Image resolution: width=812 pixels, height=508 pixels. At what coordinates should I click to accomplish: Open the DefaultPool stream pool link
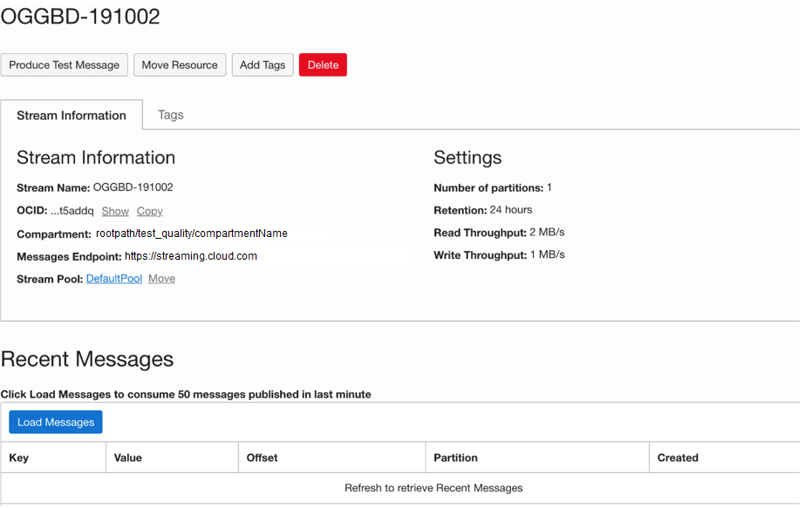[x=114, y=279]
